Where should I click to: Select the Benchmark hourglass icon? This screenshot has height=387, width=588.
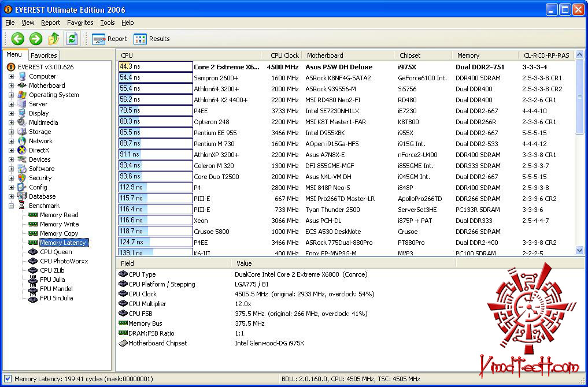coord(22,206)
